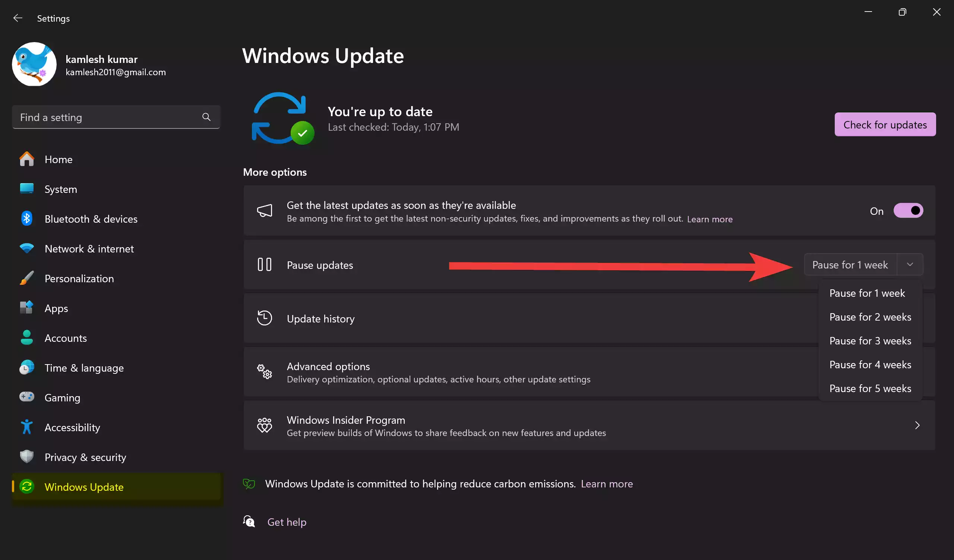Click the user profile bird avatar
Image resolution: width=954 pixels, height=560 pixels.
pos(34,64)
